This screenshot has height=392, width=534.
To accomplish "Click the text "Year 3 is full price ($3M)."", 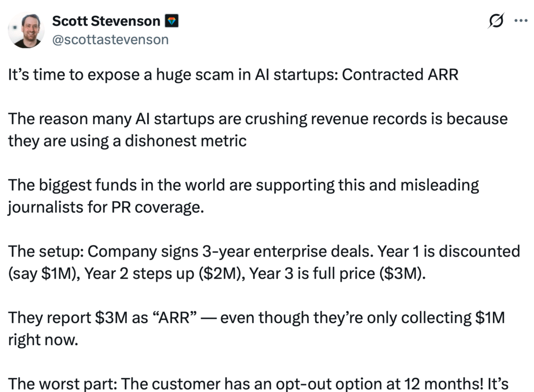I will point(337,274).
